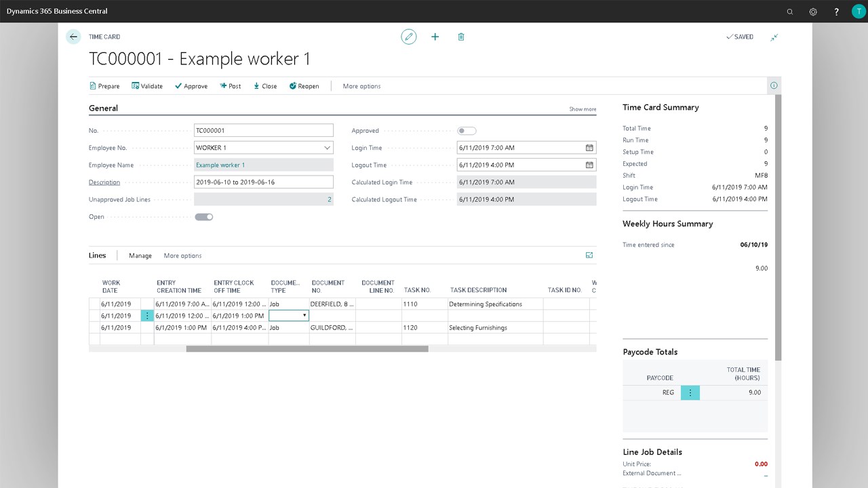
Task: Open the settings gear in the top bar
Action: pos(813,12)
